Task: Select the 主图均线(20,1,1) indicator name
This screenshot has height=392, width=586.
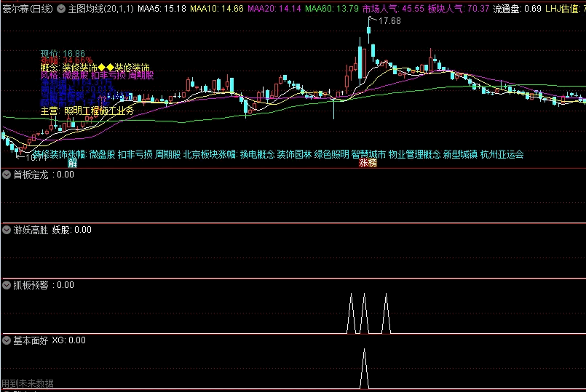Action: [100, 9]
